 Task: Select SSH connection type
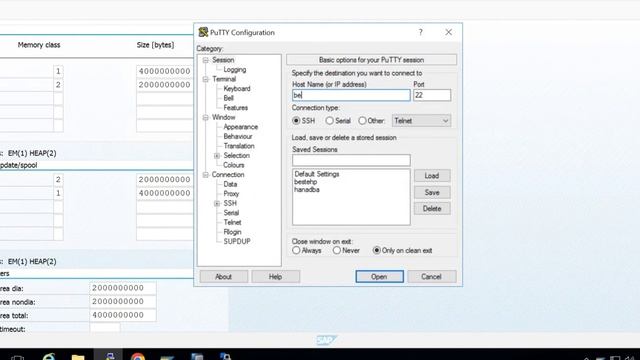tap(304, 121)
